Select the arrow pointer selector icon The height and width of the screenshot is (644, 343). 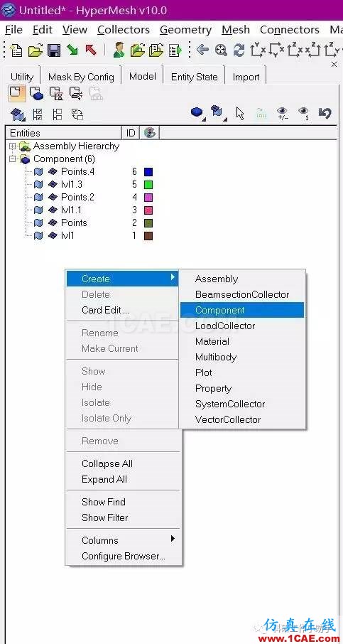coord(240,113)
